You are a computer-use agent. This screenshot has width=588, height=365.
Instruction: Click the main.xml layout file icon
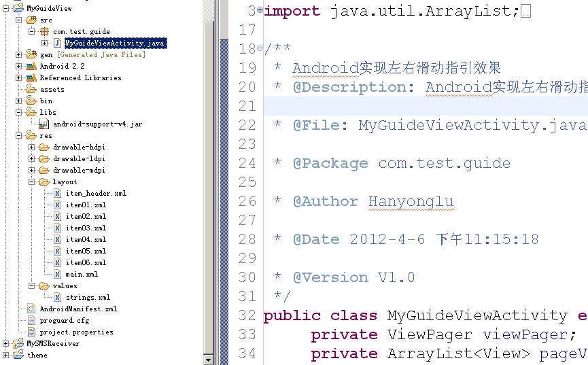[58, 274]
